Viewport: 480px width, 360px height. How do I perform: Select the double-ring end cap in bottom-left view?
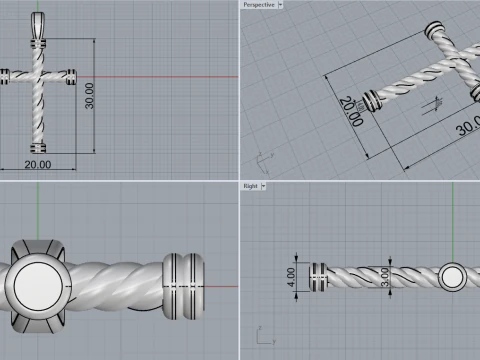183,286
